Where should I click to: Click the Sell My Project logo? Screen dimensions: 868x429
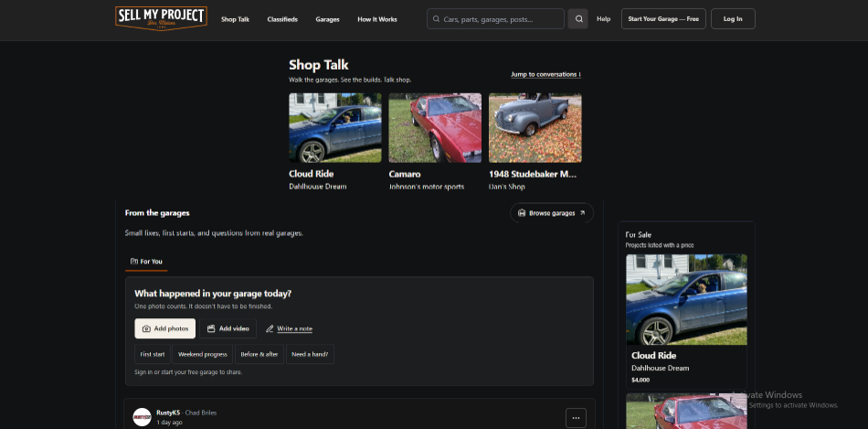pyautogui.click(x=161, y=18)
